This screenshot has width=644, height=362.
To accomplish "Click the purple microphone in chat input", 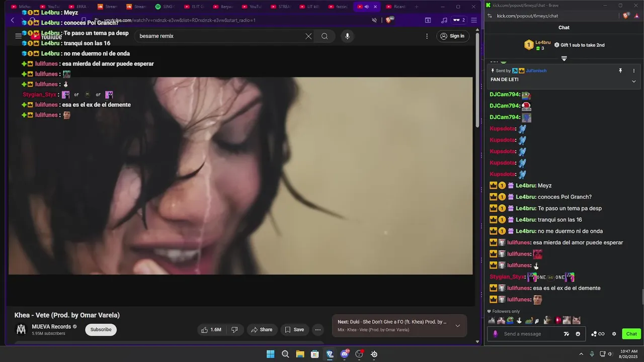I will click(x=496, y=334).
